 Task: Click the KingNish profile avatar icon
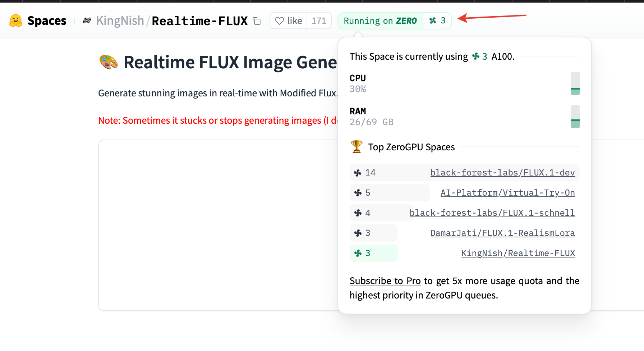point(87,21)
